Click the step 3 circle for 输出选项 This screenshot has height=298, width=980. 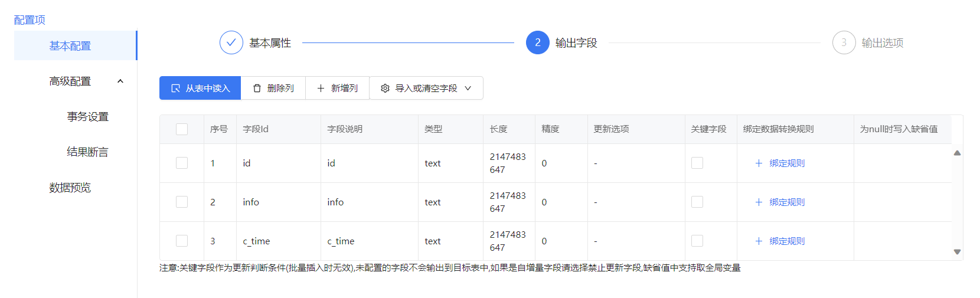844,42
